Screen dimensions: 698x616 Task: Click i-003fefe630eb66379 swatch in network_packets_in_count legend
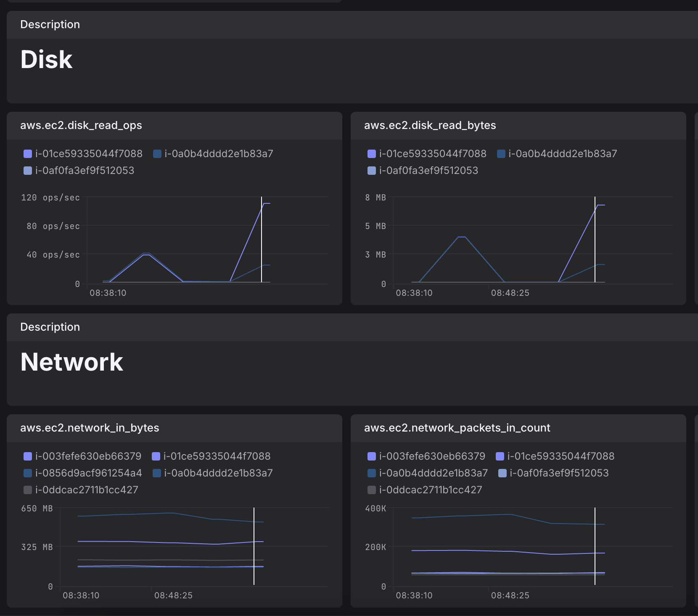point(371,456)
